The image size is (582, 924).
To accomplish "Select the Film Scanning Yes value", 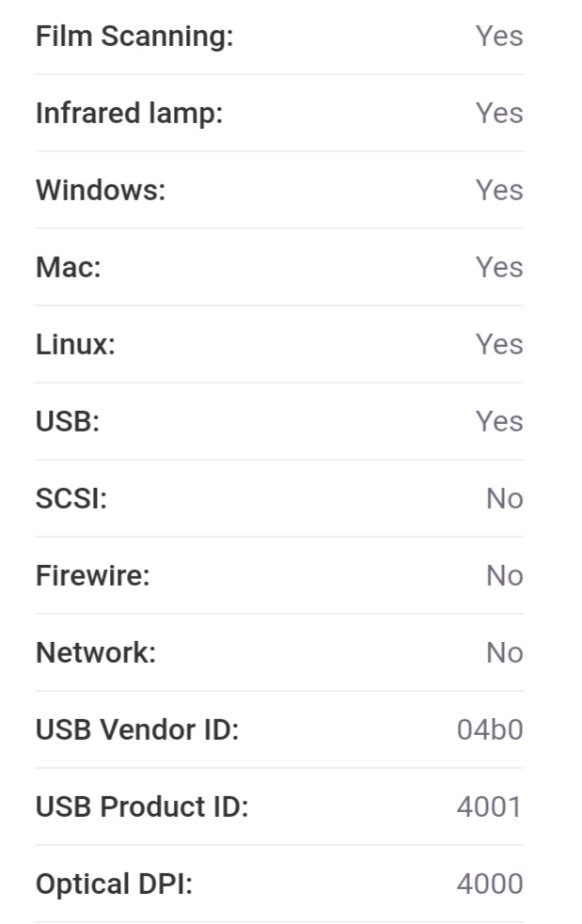I will click(499, 37).
